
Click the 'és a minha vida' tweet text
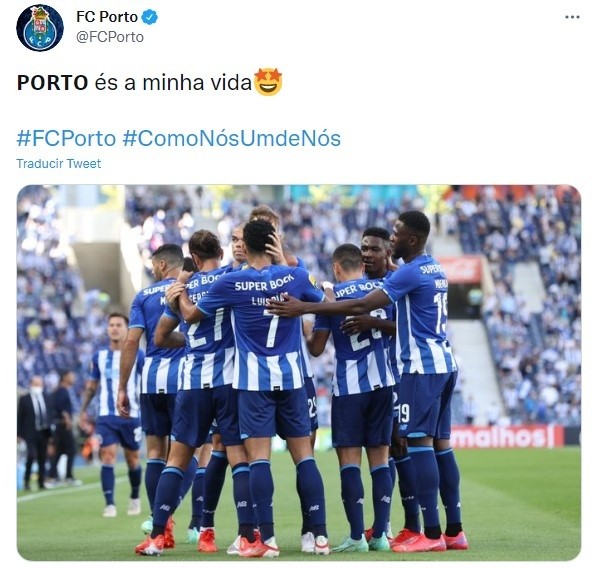point(173,83)
